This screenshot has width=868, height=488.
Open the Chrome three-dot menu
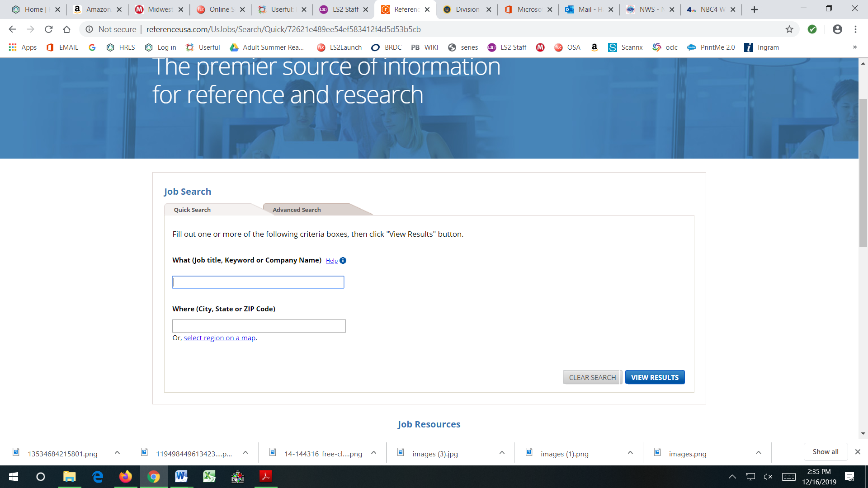[x=855, y=29]
